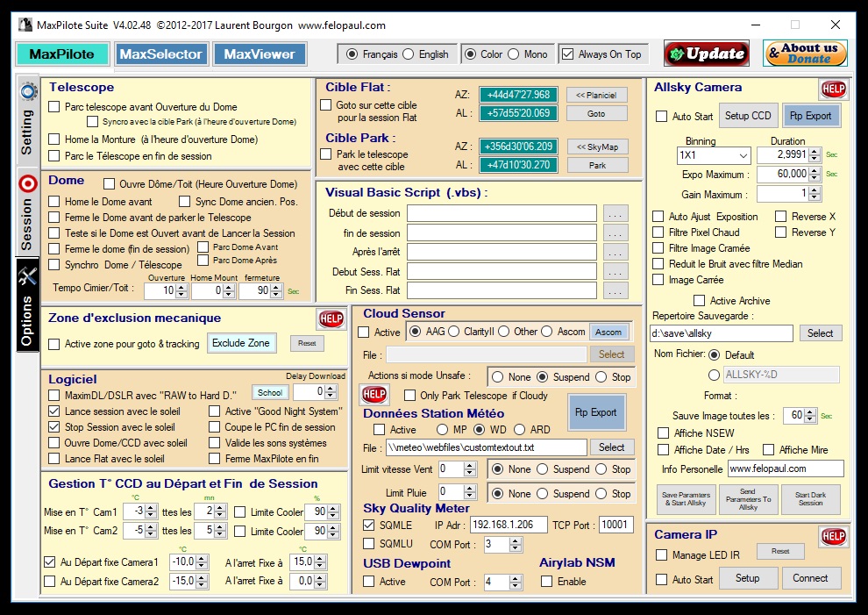Viewport: 868px width, 615px height.
Task: Enable Parc telescope avant Ouverture du Dome
Action: [x=53, y=107]
